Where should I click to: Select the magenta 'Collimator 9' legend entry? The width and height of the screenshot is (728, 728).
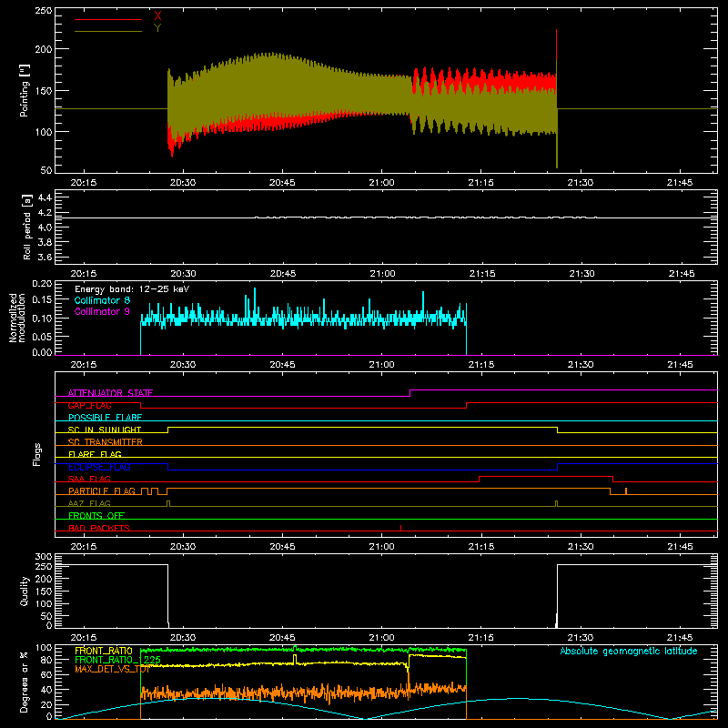(102, 311)
